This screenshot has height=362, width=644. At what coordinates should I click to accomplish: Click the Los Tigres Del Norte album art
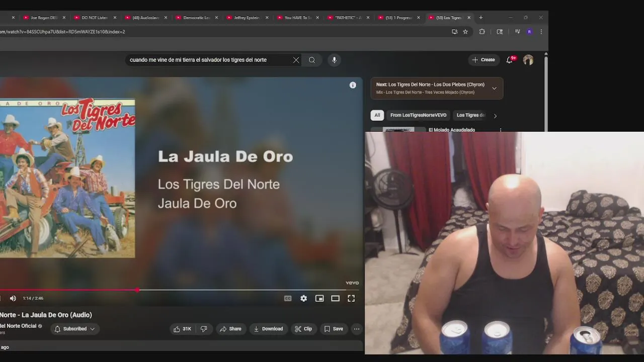[x=67, y=178]
